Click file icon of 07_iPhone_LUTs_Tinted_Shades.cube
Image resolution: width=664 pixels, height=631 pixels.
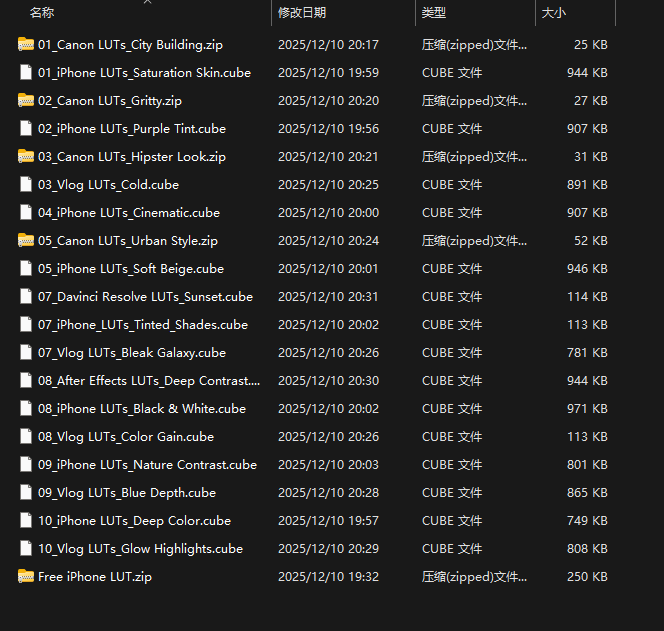(x=26, y=324)
